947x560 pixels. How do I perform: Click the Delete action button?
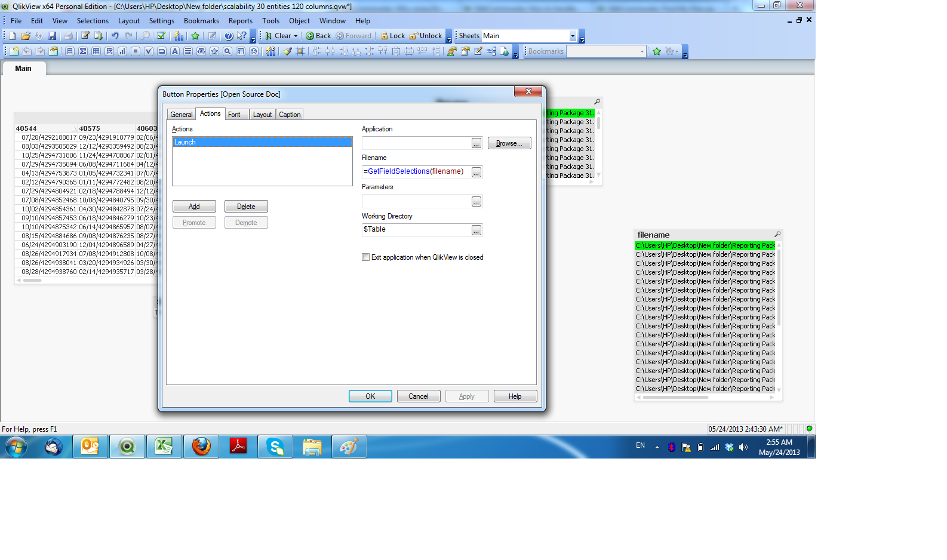coord(246,207)
